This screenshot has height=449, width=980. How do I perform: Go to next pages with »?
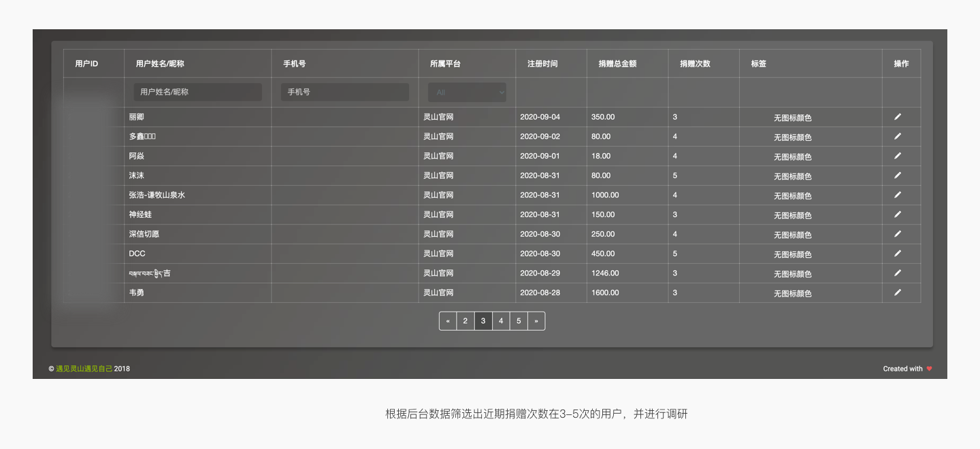536,321
